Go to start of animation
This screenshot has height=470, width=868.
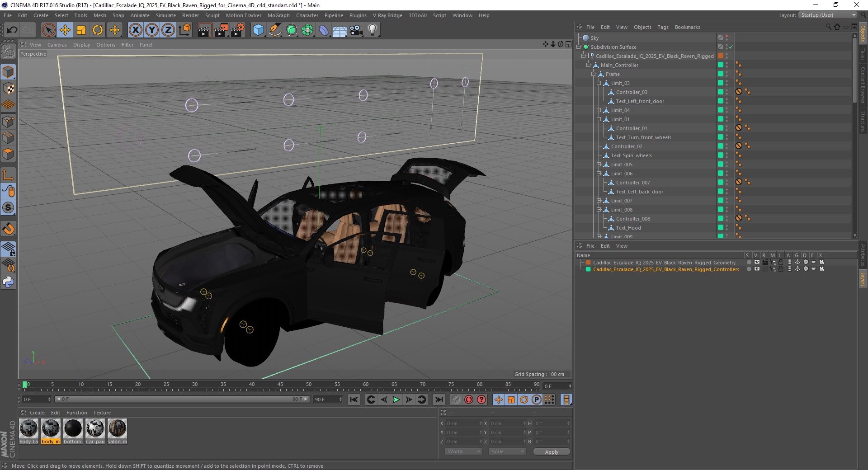pos(354,399)
